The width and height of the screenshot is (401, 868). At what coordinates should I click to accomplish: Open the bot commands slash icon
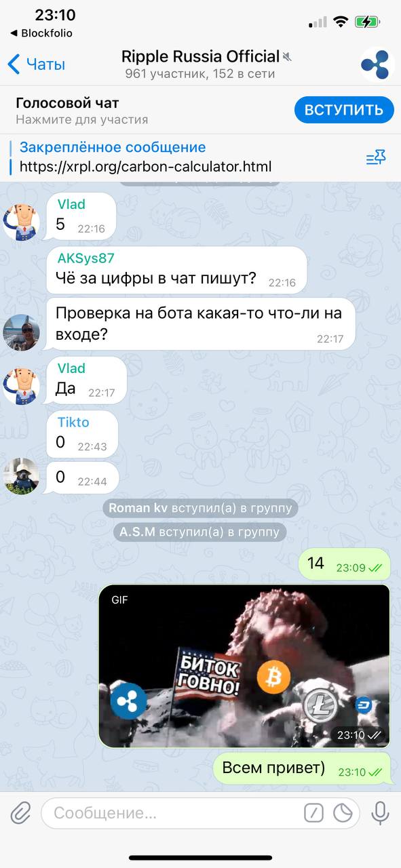[313, 813]
